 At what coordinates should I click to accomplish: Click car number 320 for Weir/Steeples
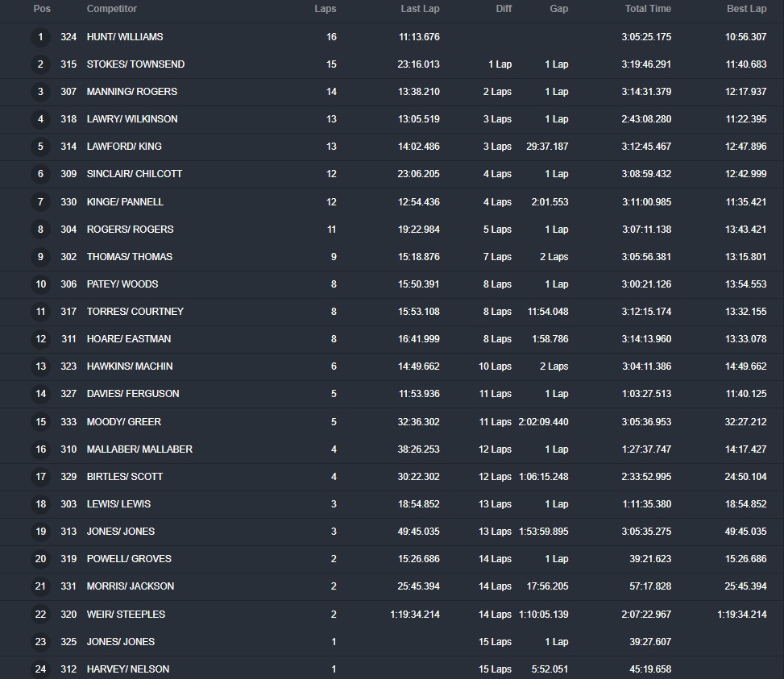pyautogui.click(x=68, y=615)
